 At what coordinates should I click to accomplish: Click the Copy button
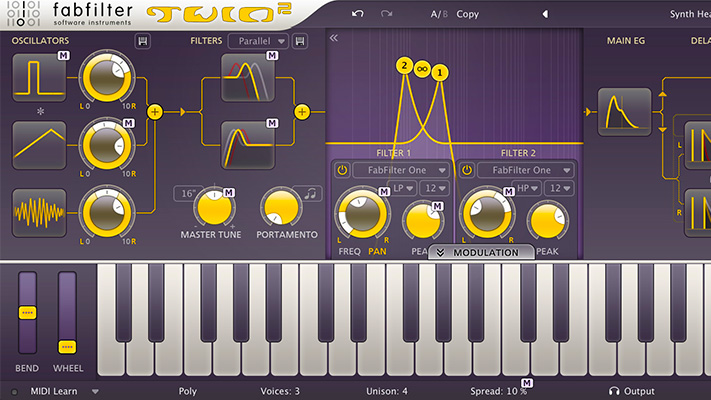tap(468, 14)
